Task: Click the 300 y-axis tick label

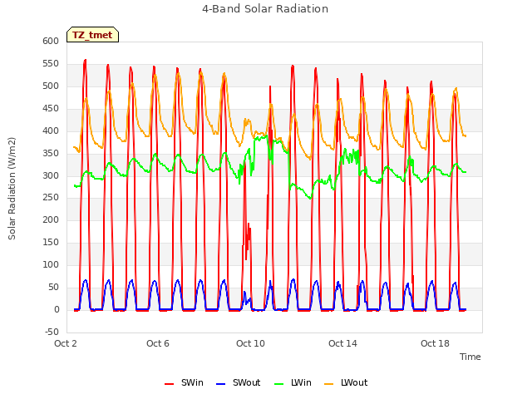Action: point(51,175)
